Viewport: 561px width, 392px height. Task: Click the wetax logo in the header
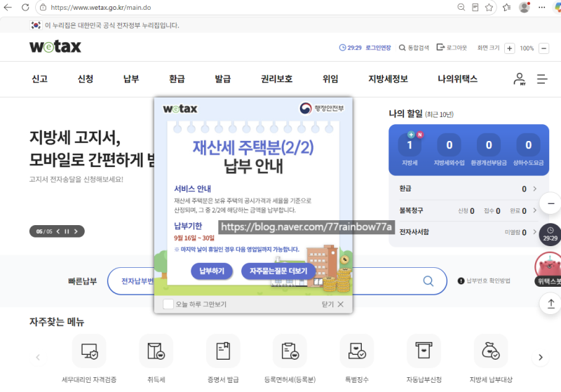(55, 46)
